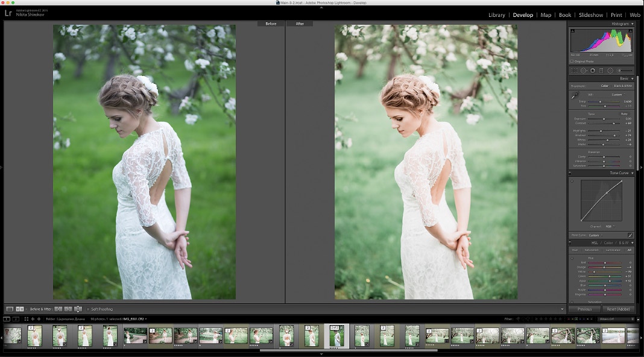Image resolution: width=644 pixels, height=357 pixels.
Task: Click the Reset (Adobe) button
Action: 618,309
